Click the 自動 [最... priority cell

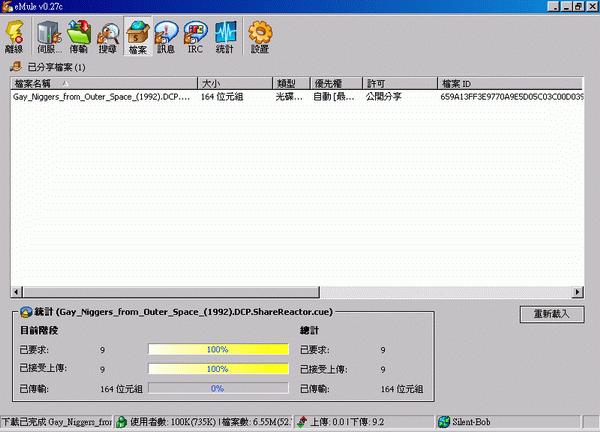[334, 97]
